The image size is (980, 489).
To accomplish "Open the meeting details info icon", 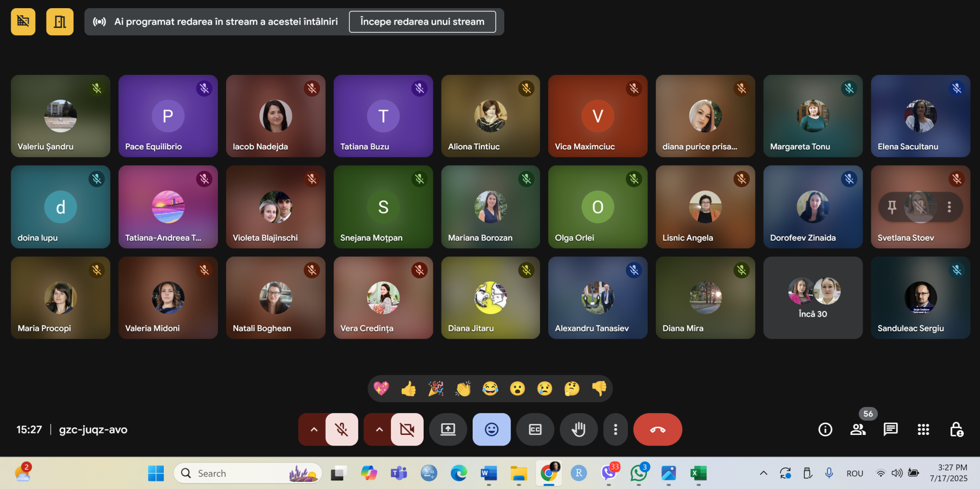I will click(x=825, y=429).
